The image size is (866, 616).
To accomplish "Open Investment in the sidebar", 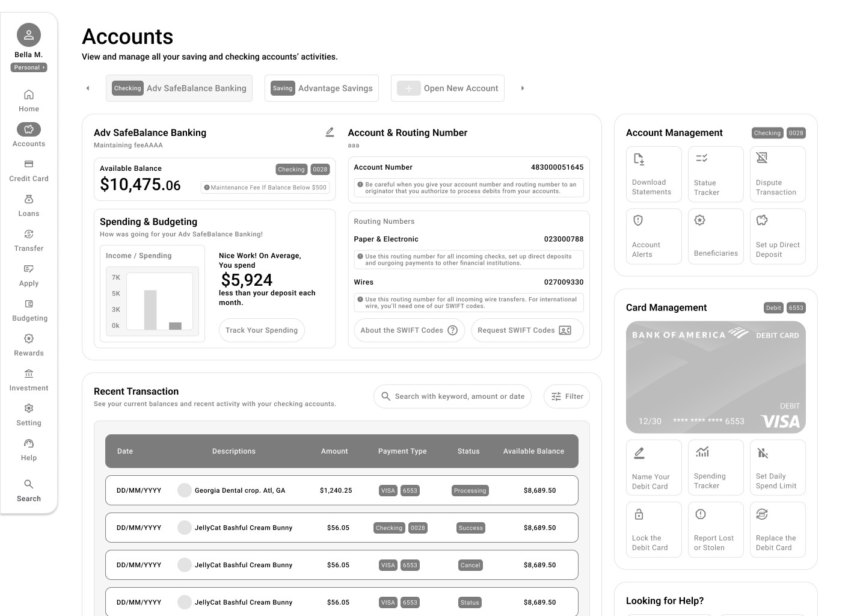I will pyautogui.click(x=29, y=380).
